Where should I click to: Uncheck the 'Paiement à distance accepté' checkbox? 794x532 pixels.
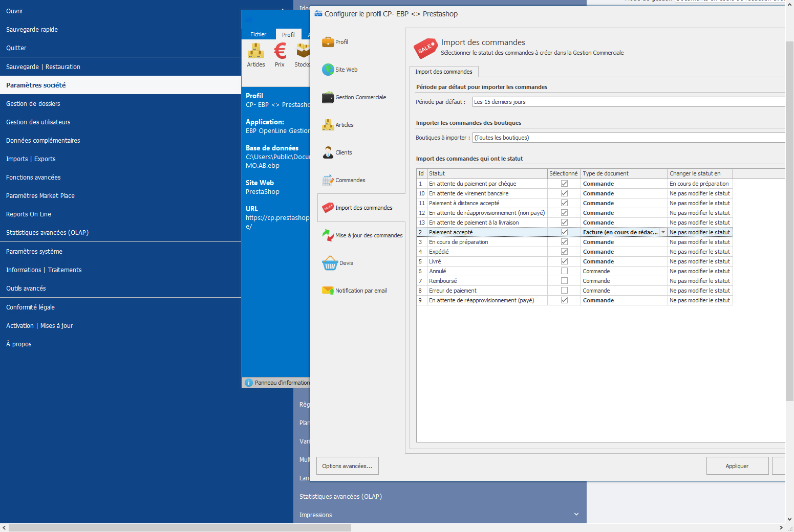[x=564, y=203]
